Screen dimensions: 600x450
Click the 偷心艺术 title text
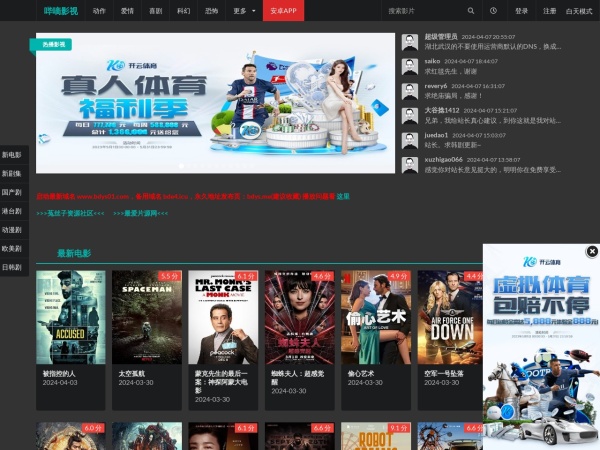pos(361,373)
